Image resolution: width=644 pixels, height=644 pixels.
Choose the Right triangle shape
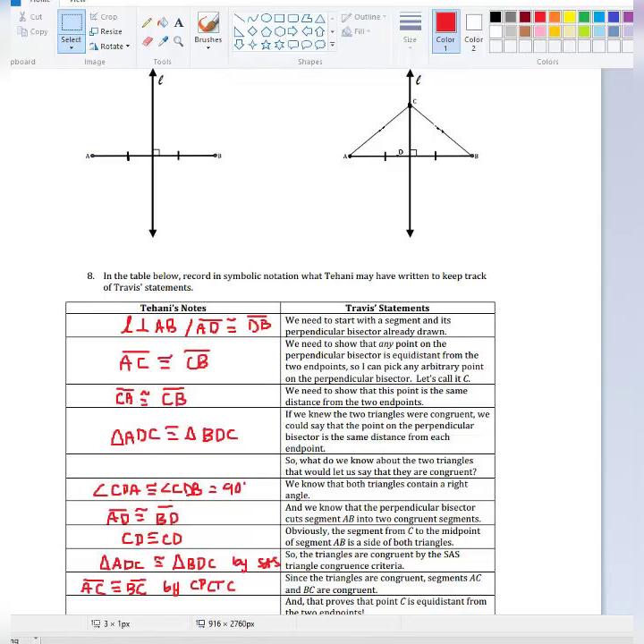tap(239, 31)
